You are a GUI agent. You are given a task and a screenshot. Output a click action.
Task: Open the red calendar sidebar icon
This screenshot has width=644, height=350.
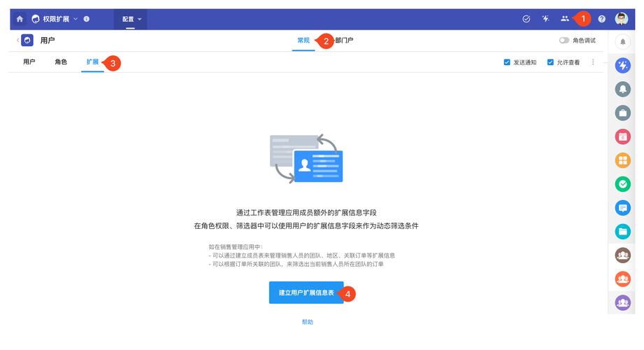622,136
